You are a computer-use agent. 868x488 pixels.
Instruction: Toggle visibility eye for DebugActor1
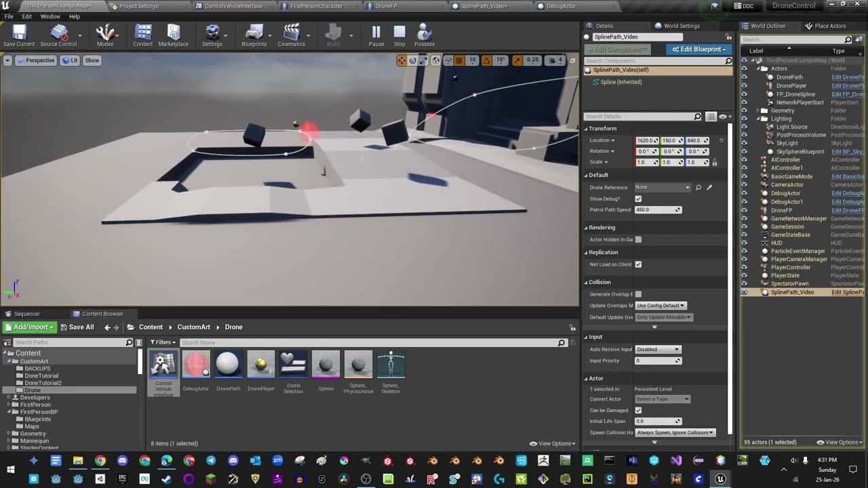[744, 201]
